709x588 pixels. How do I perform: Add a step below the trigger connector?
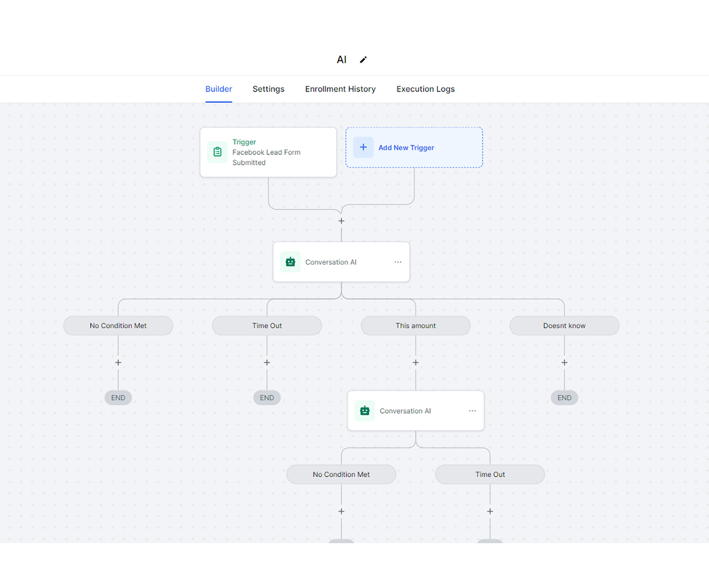click(341, 221)
